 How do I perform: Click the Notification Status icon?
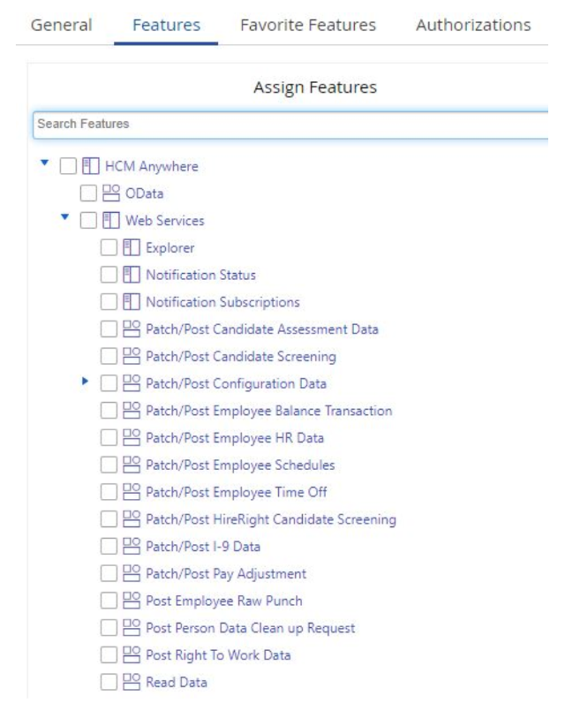132,275
